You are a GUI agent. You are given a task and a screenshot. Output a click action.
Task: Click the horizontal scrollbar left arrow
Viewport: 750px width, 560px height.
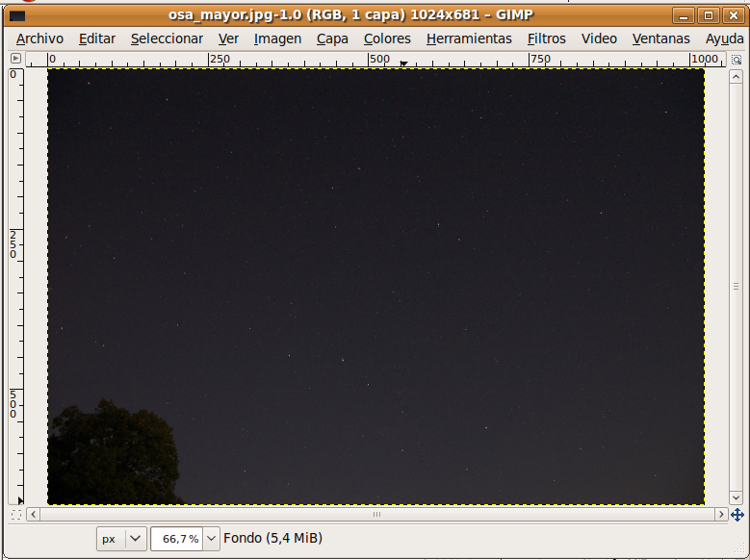(35, 515)
